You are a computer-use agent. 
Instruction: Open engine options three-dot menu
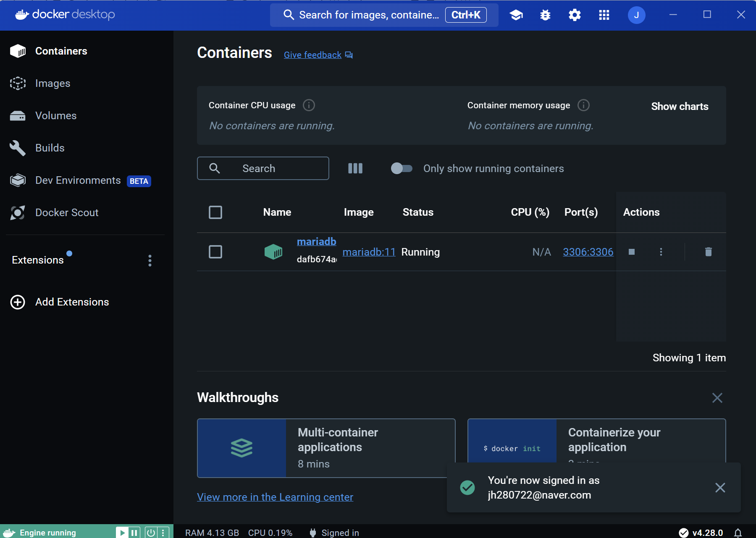(x=163, y=533)
